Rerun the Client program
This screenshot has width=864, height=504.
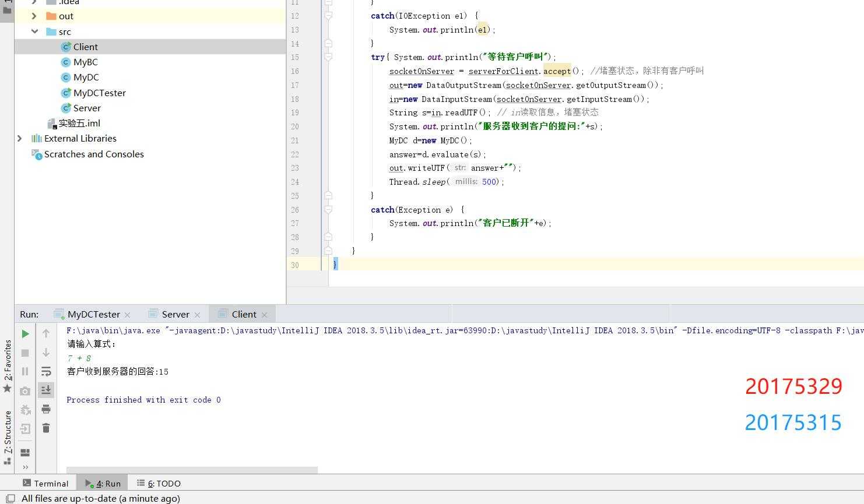25,334
